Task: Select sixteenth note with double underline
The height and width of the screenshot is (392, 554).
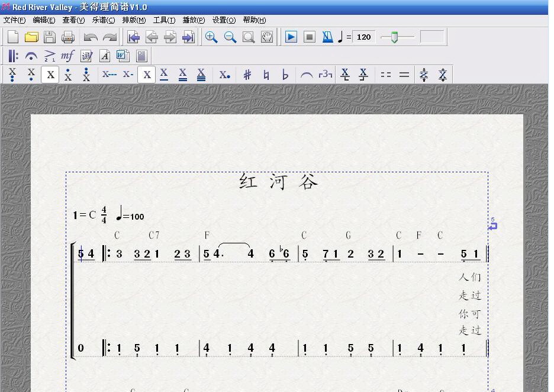Action: tap(183, 75)
